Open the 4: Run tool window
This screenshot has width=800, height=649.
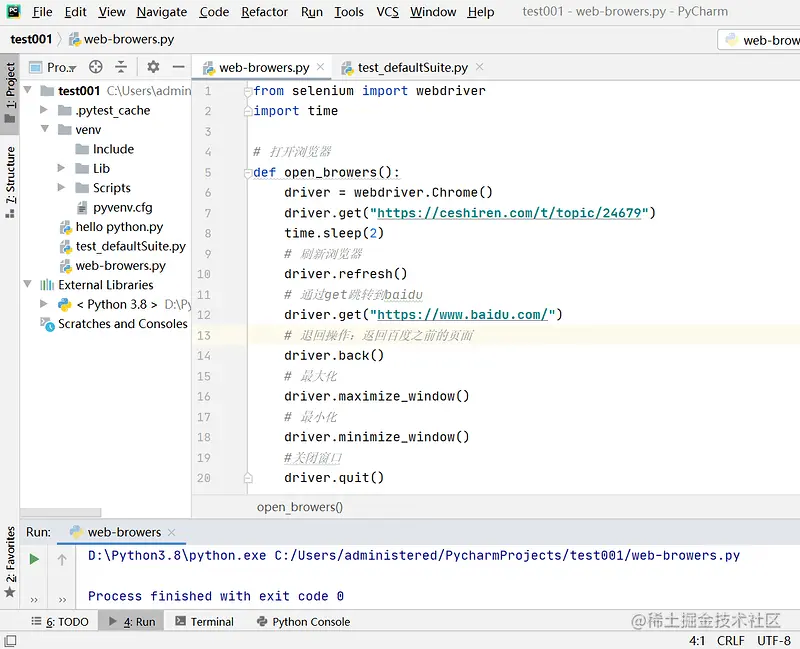133,621
